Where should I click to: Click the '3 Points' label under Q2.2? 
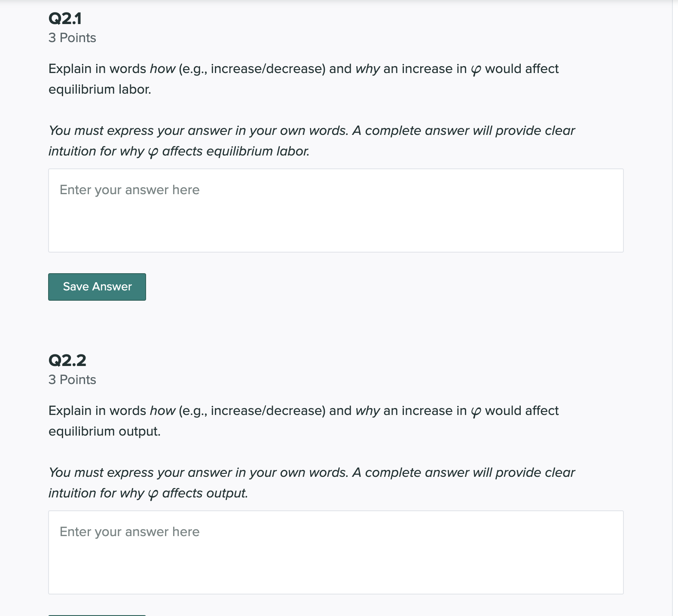click(x=72, y=379)
